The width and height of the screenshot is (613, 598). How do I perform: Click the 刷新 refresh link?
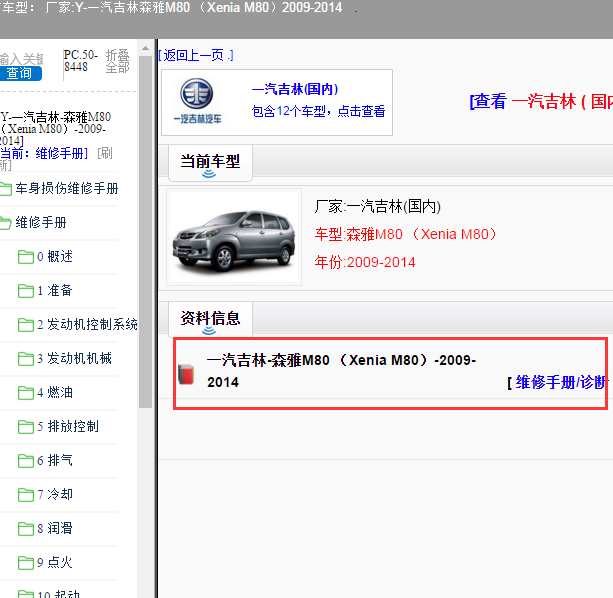[105, 153]
